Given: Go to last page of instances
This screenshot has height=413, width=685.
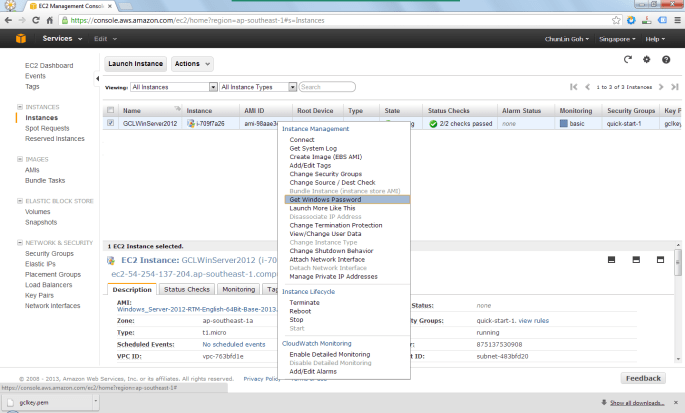Looking at the screenshot, I should 675,87.
